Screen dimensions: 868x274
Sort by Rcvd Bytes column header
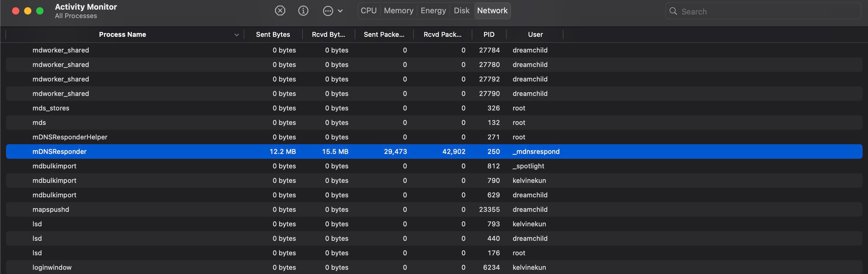tap(328, 34)
